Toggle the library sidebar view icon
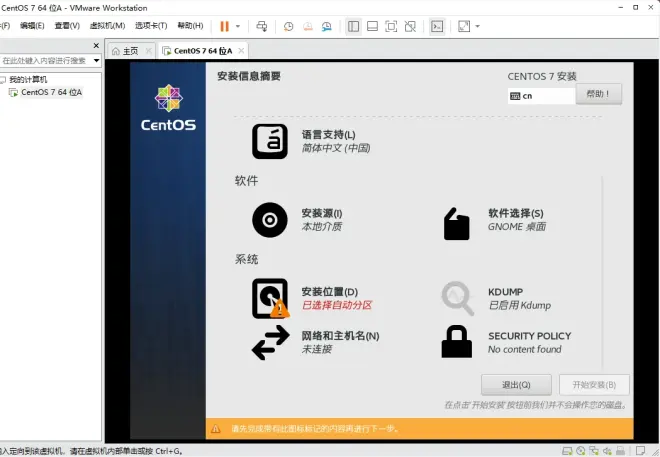The image size is (660, 457). (x=354, y=27)
